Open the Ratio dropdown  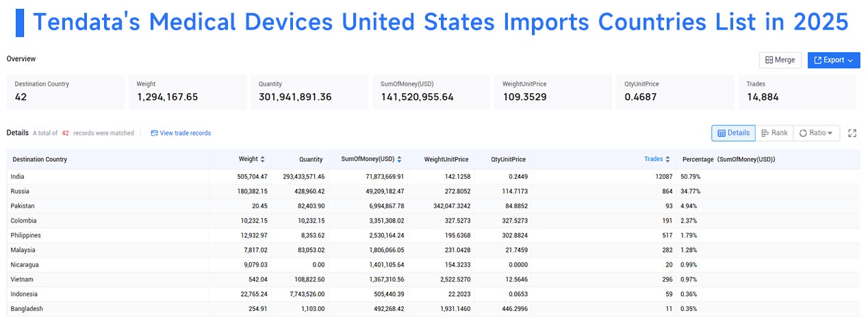(x=817, y=133)
